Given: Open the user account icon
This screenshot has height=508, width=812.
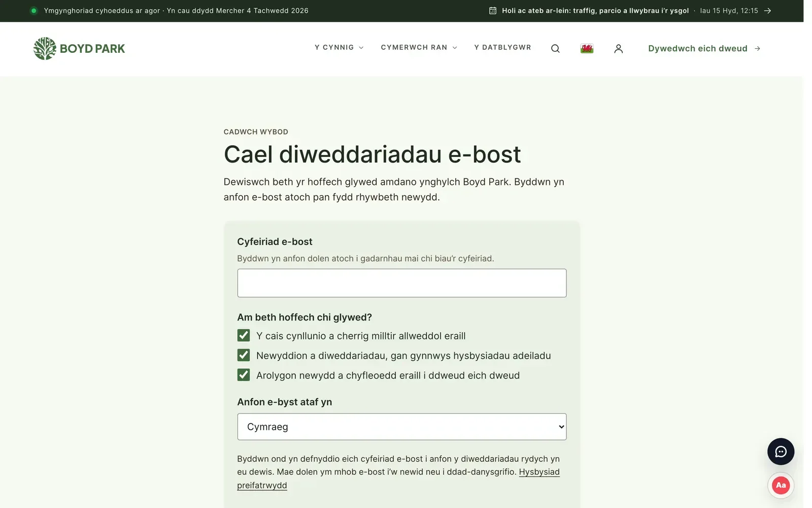Looking at the screenshot, I should coord(618,49).
